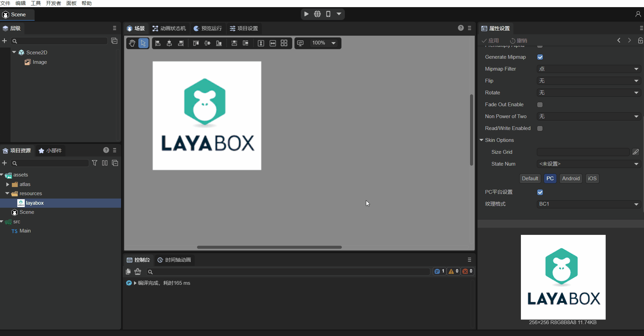Viewport: 644px width, 336px height.
Task: Clear console with the trash icon
Action: pos(138,272)
